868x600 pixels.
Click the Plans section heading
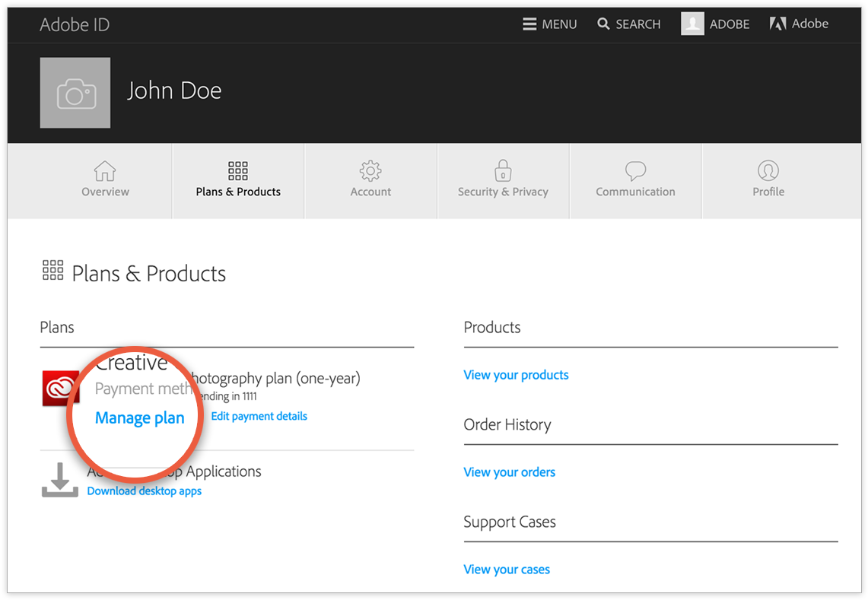(x=57, y=327)
